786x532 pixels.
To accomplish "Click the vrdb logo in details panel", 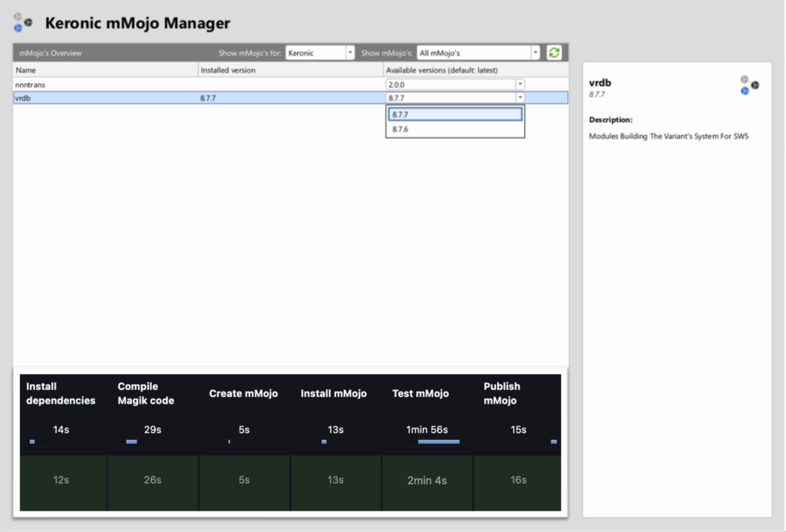I will tap(749, 85).
